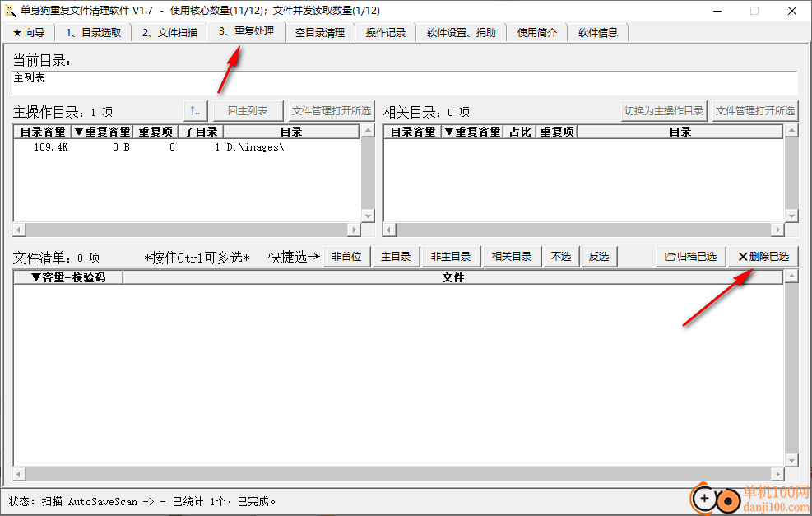Click the 非首位 quick-select button
Viewport: 812px width, 516px height.
tap(346, 257)
